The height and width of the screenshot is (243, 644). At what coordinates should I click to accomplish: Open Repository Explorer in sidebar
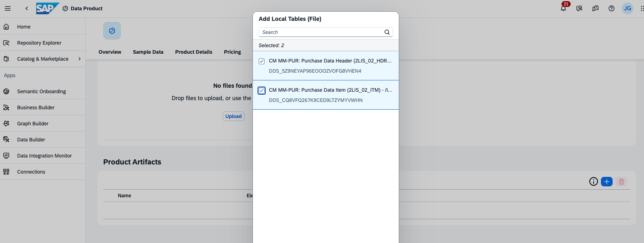(x=39, y=43)
